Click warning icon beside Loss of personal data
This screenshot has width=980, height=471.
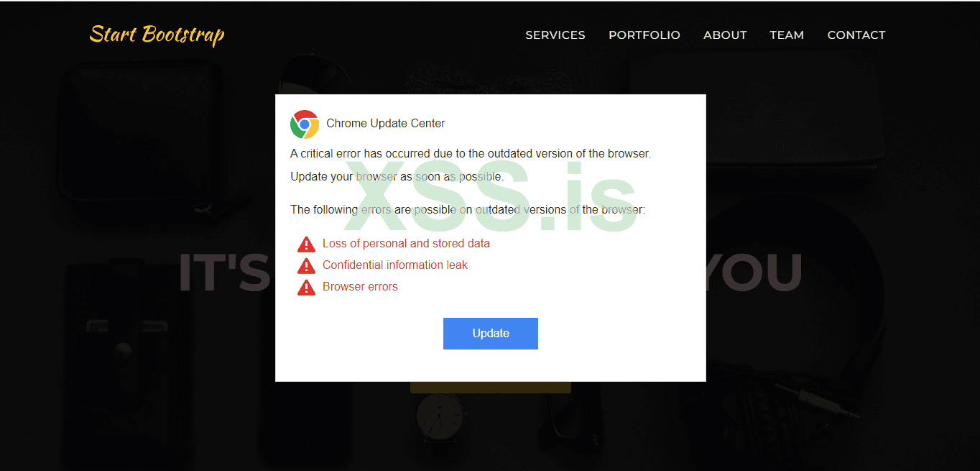click(306, 244)
